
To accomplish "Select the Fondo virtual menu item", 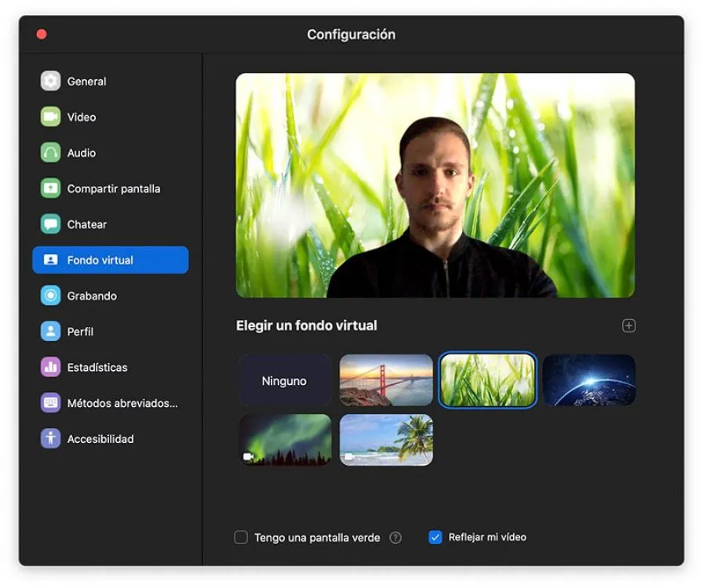I will (111, 260).
